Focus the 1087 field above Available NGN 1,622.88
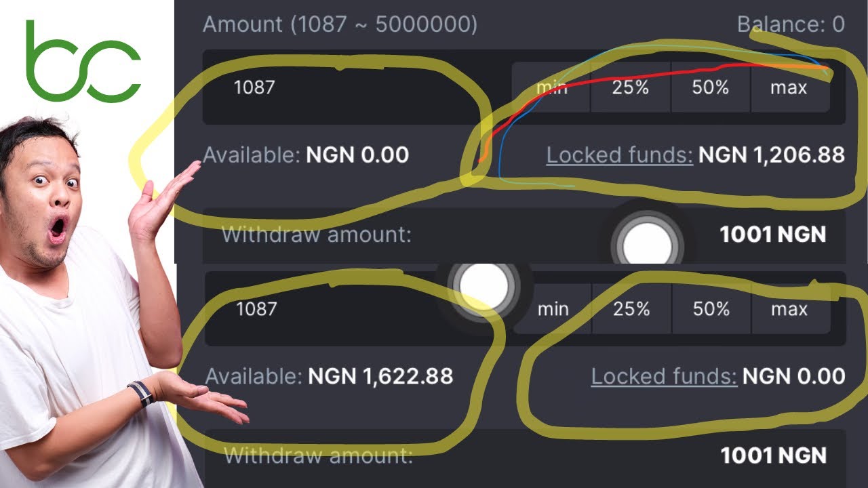The width and height of the screenshot is (868, 488). click(x=358, y=309)
